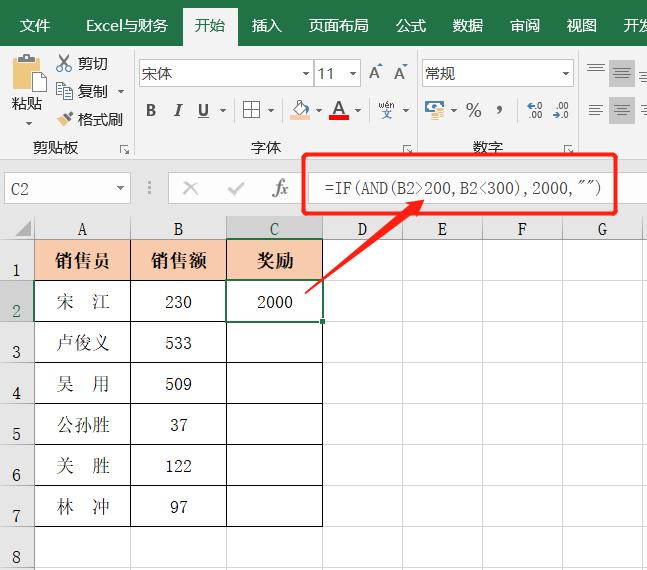This screenshot has width=647, height=570.
Task: Click the 剪切 button label
Action: pos(93,64)
